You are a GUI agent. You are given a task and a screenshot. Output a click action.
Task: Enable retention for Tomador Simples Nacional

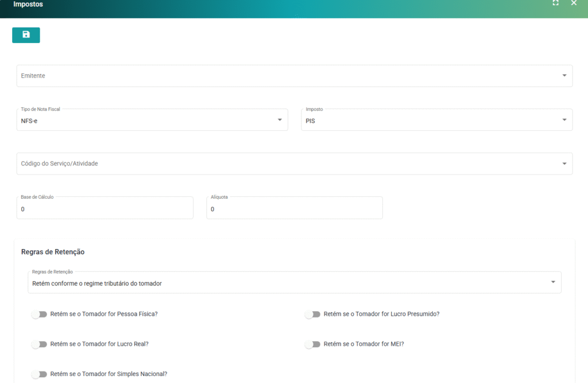point(39,374)
